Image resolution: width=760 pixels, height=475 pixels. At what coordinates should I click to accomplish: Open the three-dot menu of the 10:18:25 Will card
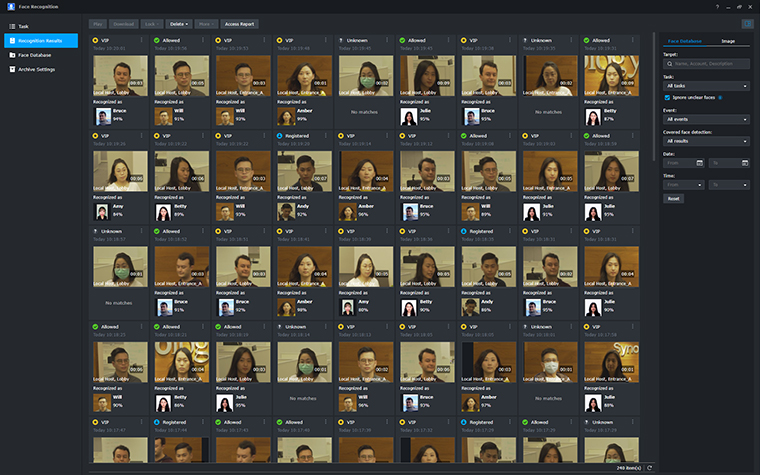[x=142, y=327]
